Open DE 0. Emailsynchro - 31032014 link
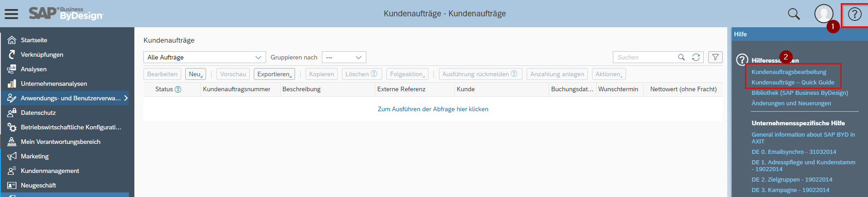Screen dimensions: 868x197 point(794,152)
